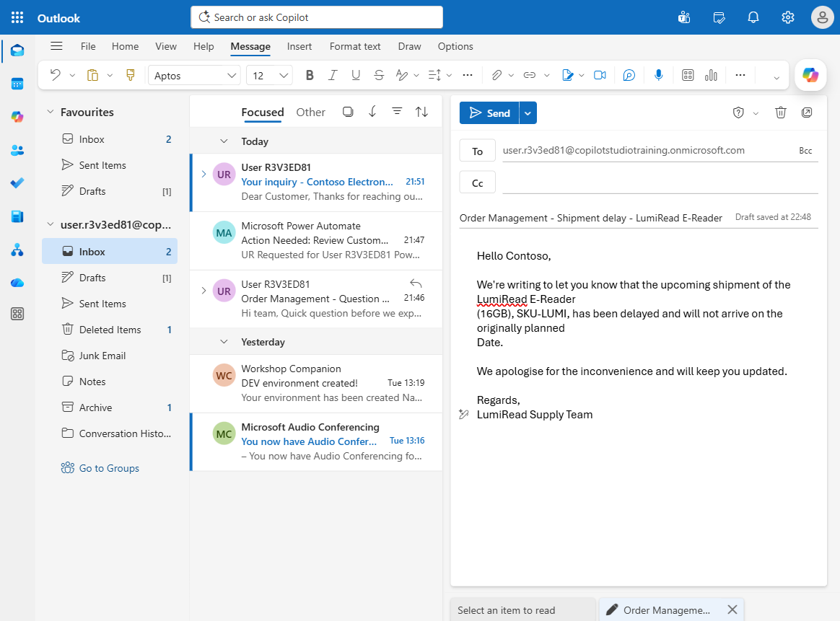Open Calendar in left app rail
840x621 pixels.
tap(17, 84)
